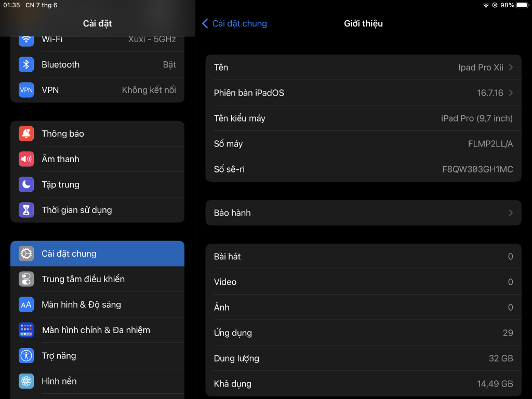The image size is (532, 399).
Task: Tap the Số sê-ri label
Action: pyautogui.click(x=229, y=169)
